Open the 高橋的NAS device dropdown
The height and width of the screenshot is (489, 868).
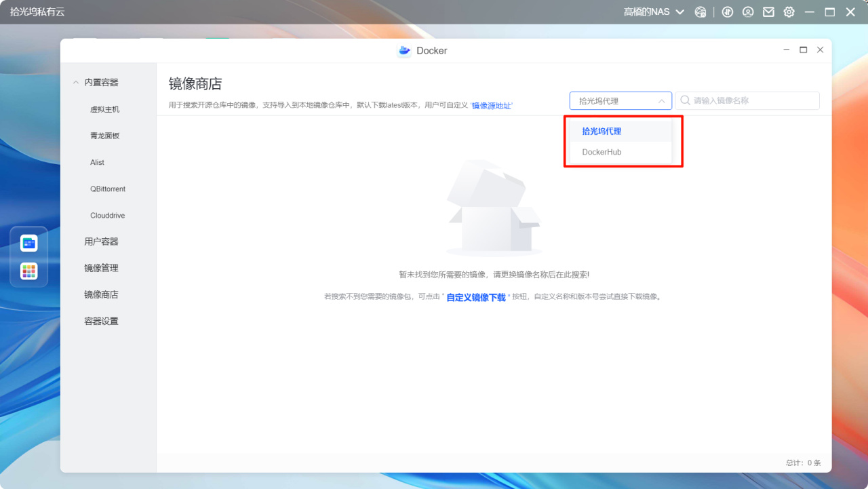click(654, 12)
